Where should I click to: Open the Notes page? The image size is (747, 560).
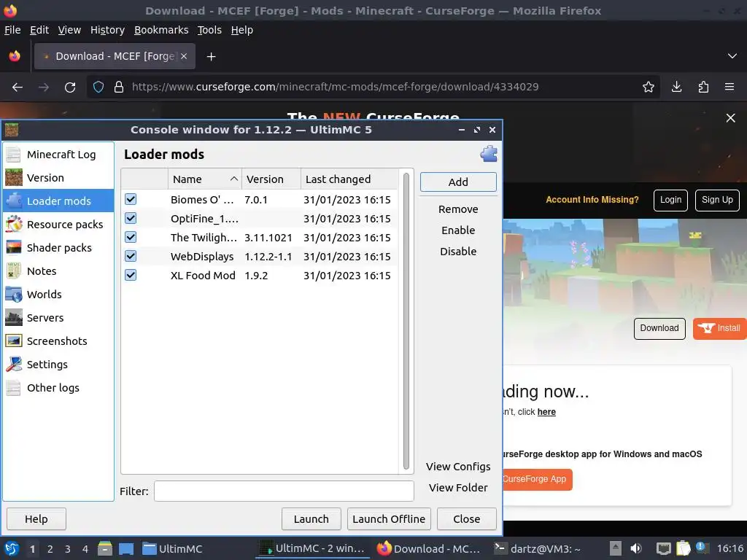coord(58,271)
